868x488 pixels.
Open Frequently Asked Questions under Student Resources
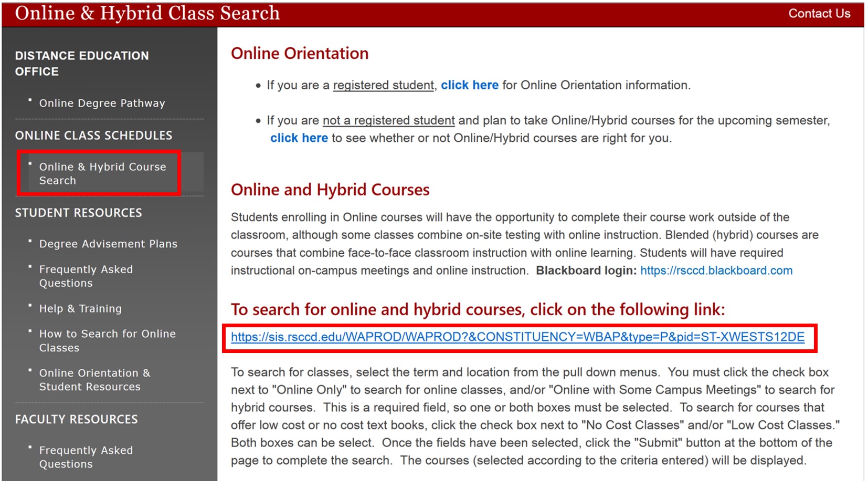(x=86, y=276)
